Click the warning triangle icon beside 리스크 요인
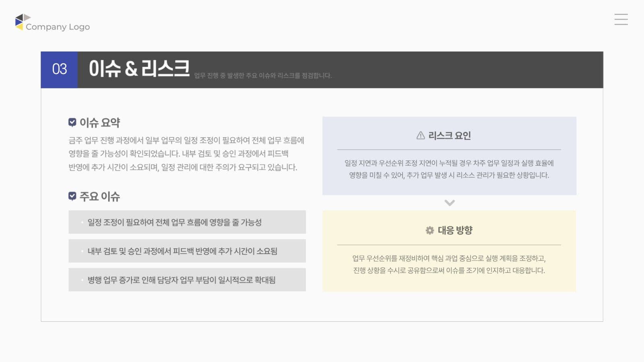644x362 pixels. pyautogui.click(x=421, y=136)
